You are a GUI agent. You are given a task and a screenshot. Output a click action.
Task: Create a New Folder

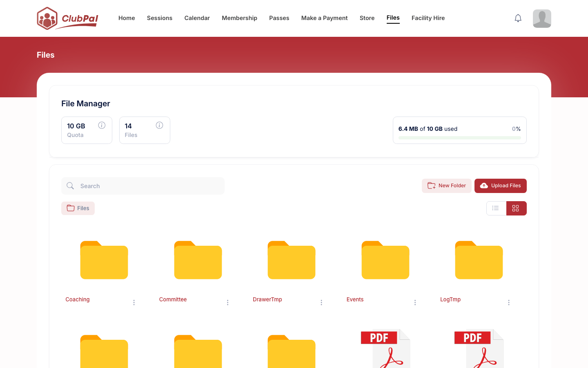click(447, 186)
